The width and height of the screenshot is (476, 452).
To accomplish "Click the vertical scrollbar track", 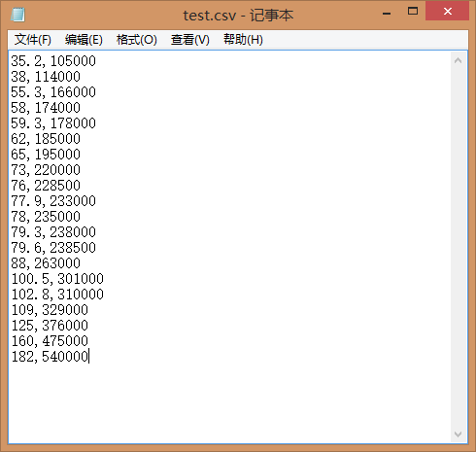I will click(458, 247).
